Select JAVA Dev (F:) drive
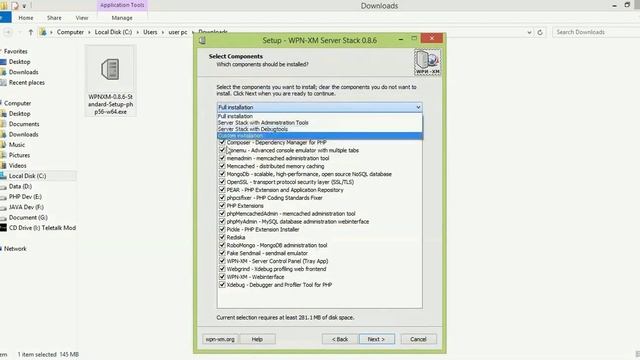The height and width of the screenshot is (360, 640). [26, 207]
